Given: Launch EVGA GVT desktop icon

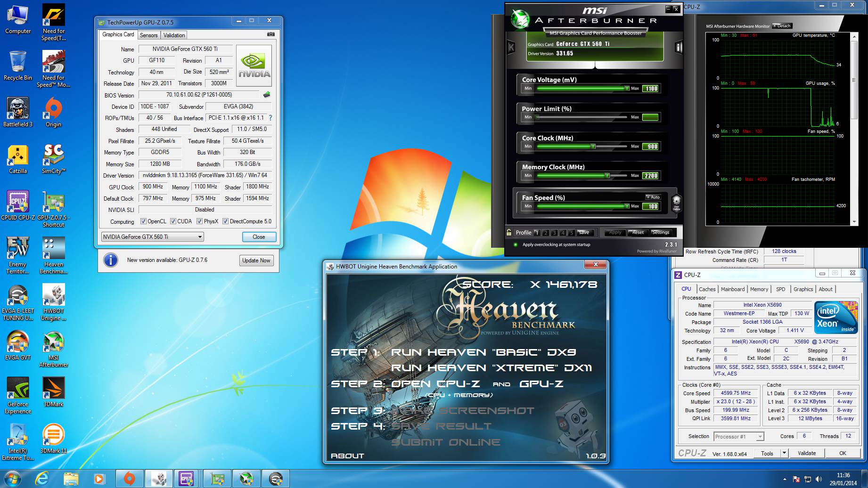Looking at the screenshot, I should [x=18, y=345].
